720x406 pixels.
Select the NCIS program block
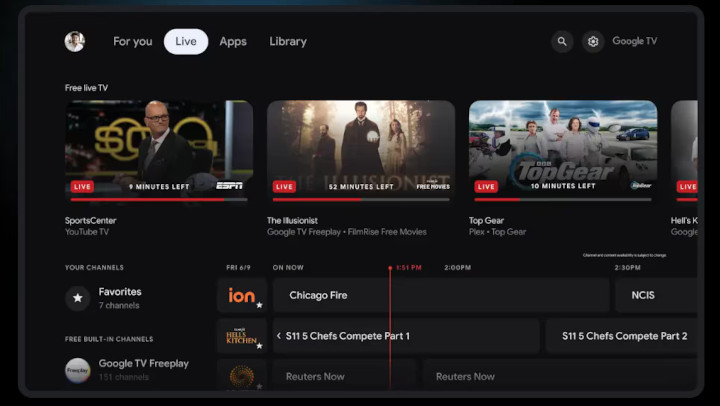tap(656, 295)
